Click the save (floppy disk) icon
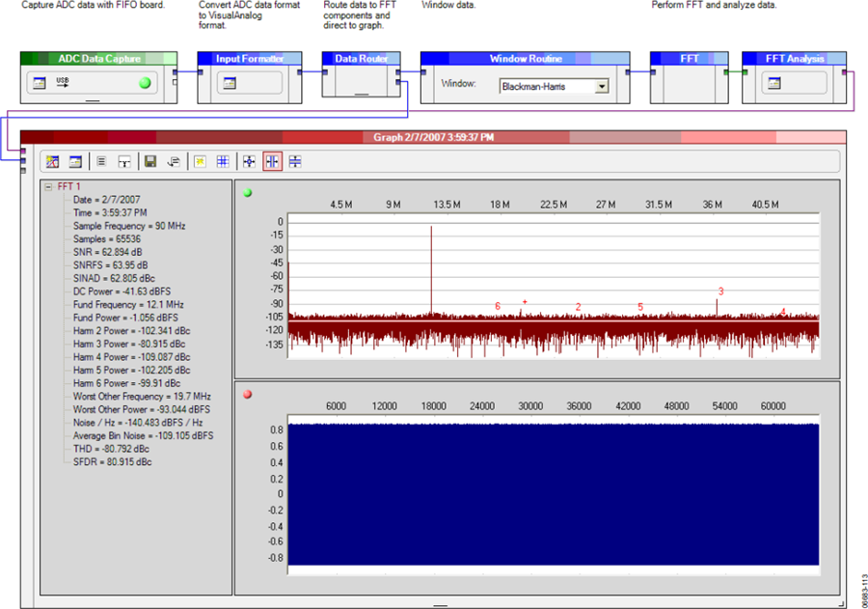The width and height of the screenshot is (868, 609). [150, 162]
